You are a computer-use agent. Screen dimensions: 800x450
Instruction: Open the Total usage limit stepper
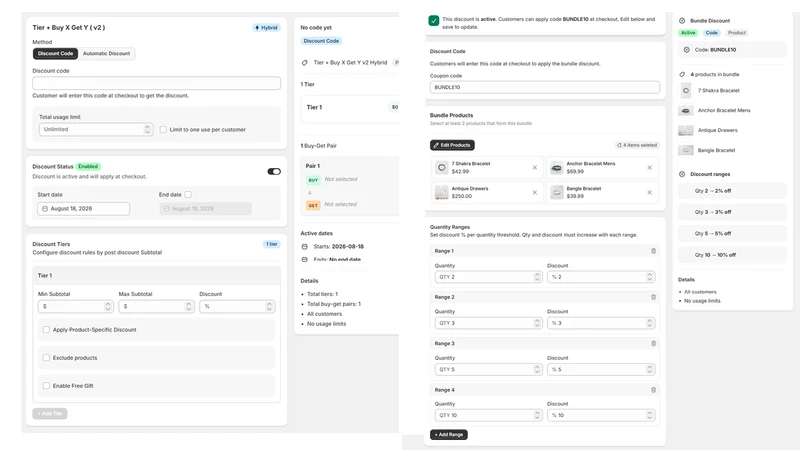tap(147, 129)
